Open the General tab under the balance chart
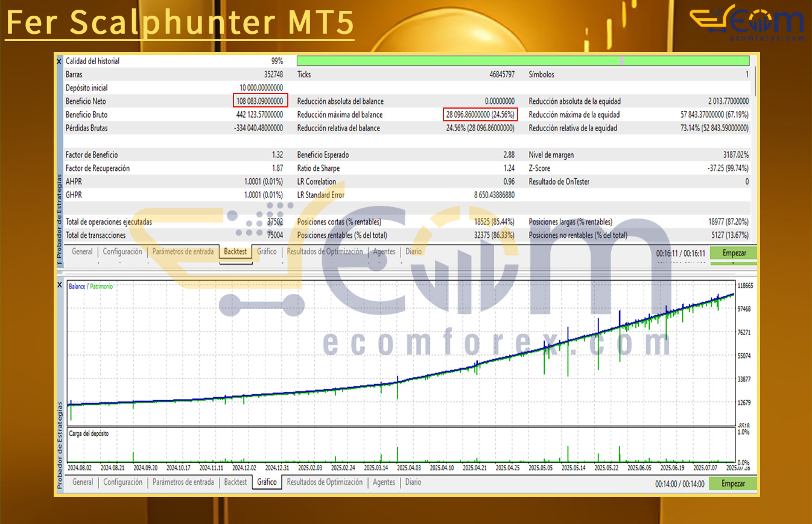812x524 pixels. click(83, 482)
